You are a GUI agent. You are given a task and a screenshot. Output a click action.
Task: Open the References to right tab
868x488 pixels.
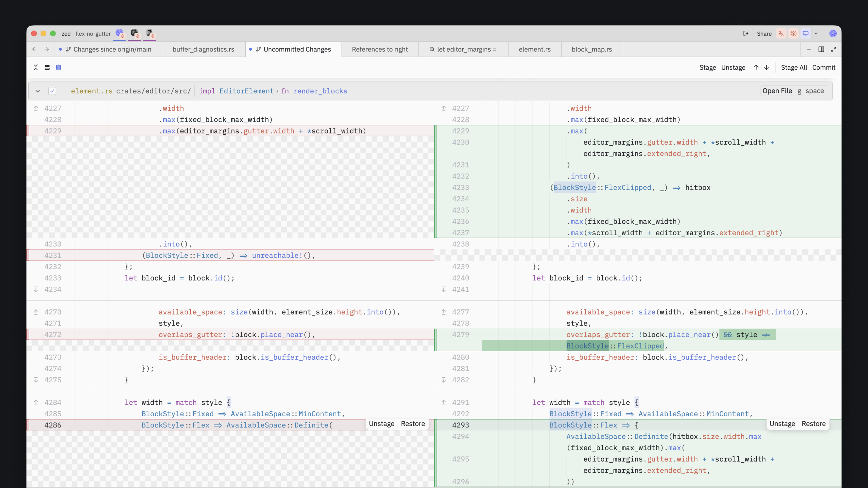[380, 49]
